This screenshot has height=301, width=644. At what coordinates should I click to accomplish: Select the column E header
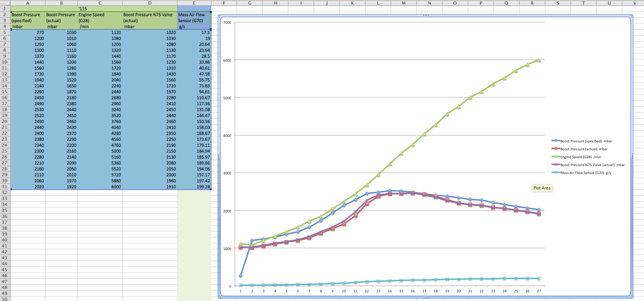click(x=194, y=3)
